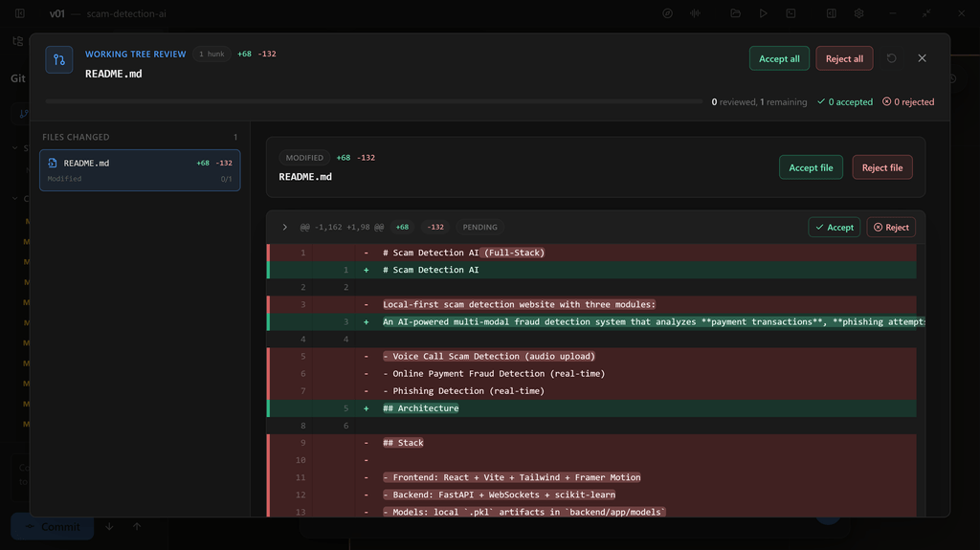
Task: Click the pull-request review icon beside WORKING TREE REVIEW
Action: (x=59, y=60)
